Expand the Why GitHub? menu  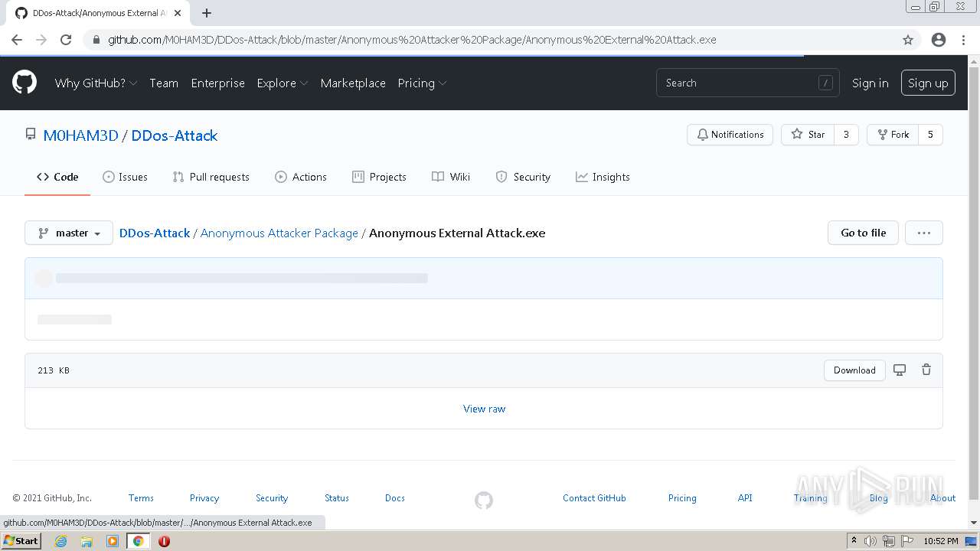coord(96,83)
